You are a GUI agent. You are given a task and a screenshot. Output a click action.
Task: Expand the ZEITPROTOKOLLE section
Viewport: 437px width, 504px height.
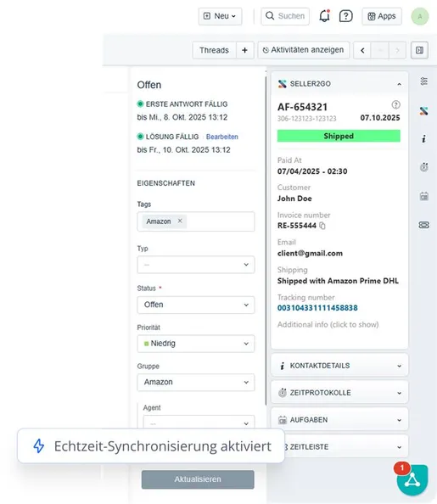339,393
